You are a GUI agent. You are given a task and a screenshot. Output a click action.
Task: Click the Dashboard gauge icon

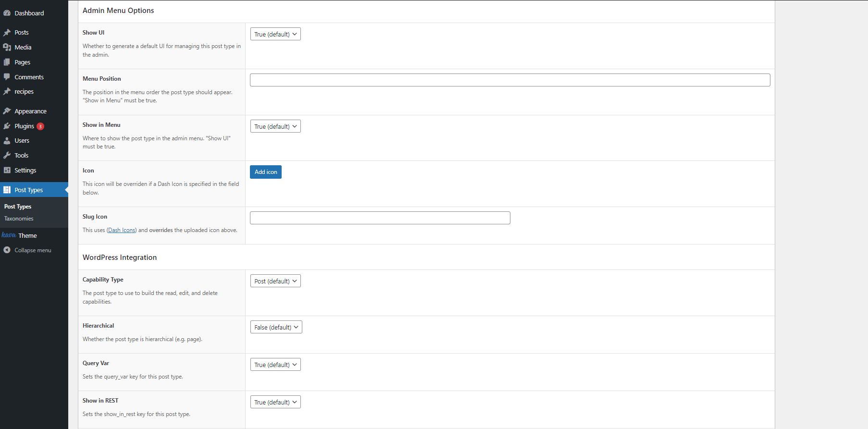[x=7, y=13]
